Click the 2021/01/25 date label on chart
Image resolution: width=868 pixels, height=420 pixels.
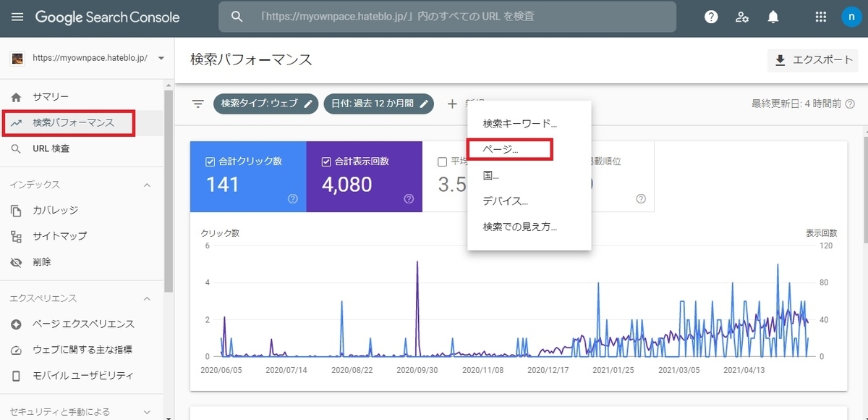click(614, 369)
